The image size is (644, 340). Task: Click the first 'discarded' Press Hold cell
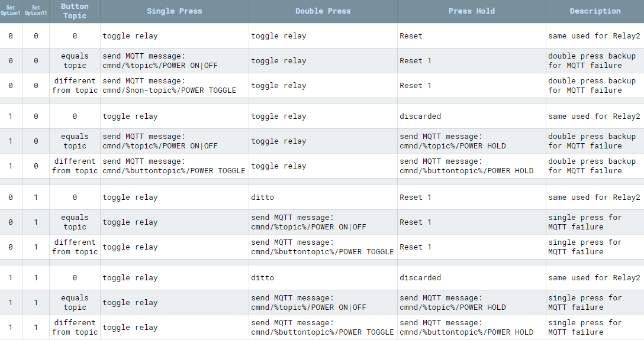point(420,116)
